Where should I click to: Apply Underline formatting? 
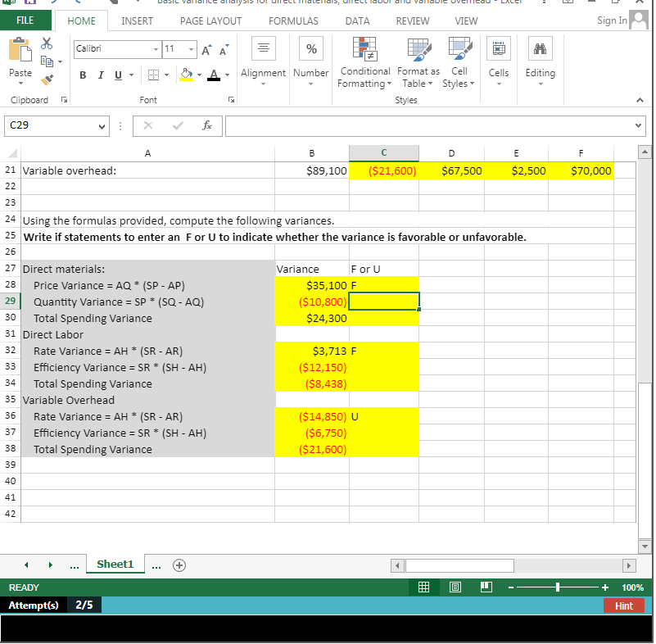[x=119, y=75]
